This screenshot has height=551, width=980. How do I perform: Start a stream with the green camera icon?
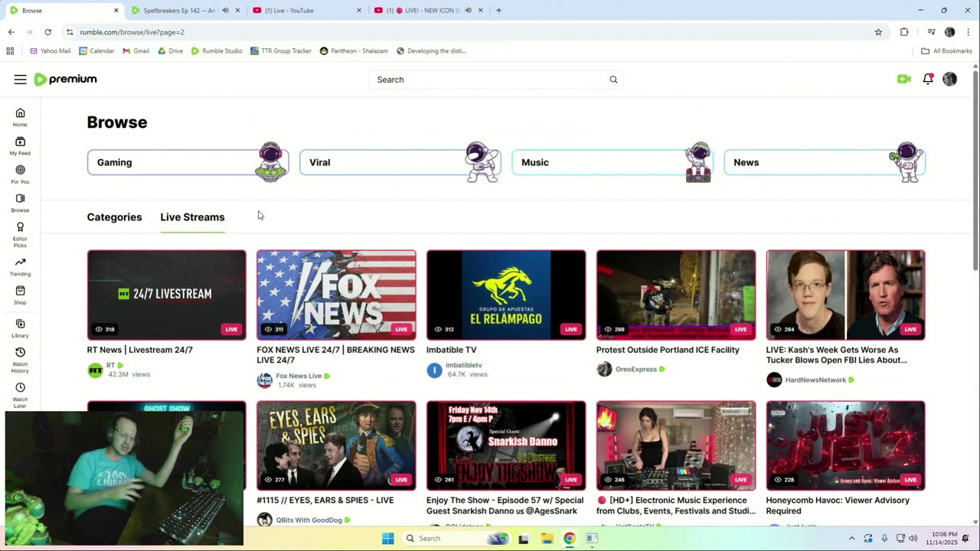tap(904, 79)
